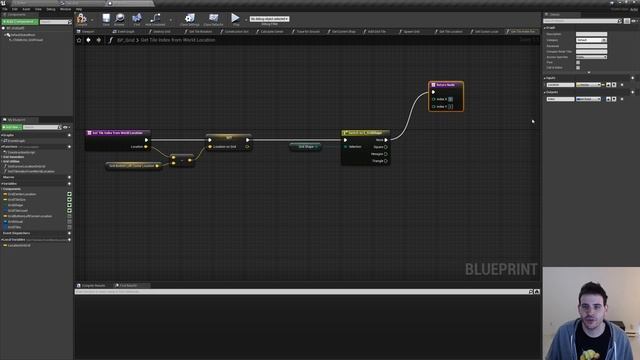Viewport: 640px width, 360px height.
Task: Click the property matrix grid icon in Details
Action: click(627, 21)
